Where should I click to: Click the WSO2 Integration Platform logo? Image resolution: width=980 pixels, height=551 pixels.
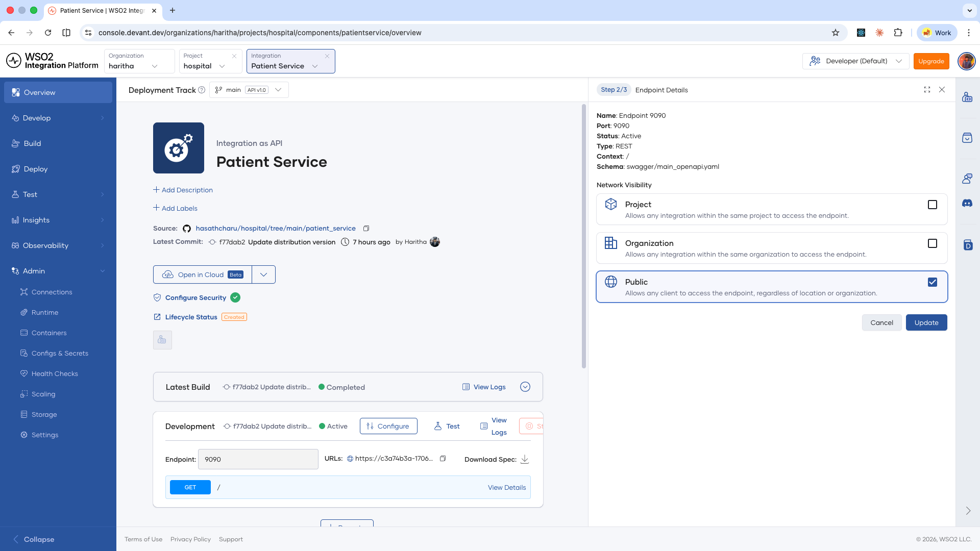pyautogui.click(x=52, y=61)
